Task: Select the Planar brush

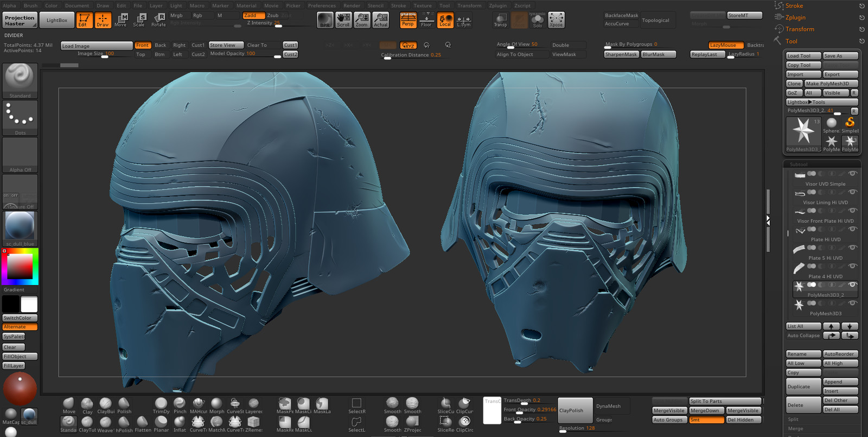Action: click(161, 424)
